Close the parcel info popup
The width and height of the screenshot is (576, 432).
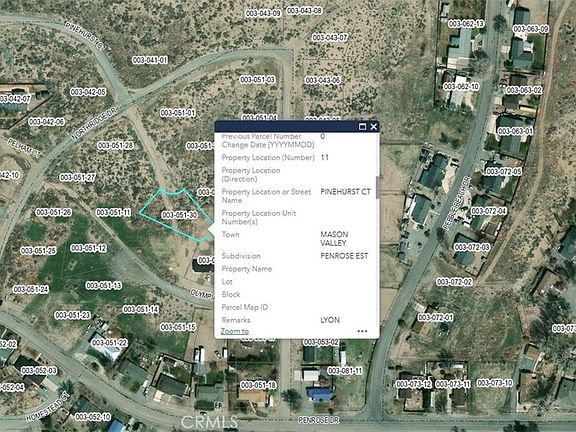374,127
